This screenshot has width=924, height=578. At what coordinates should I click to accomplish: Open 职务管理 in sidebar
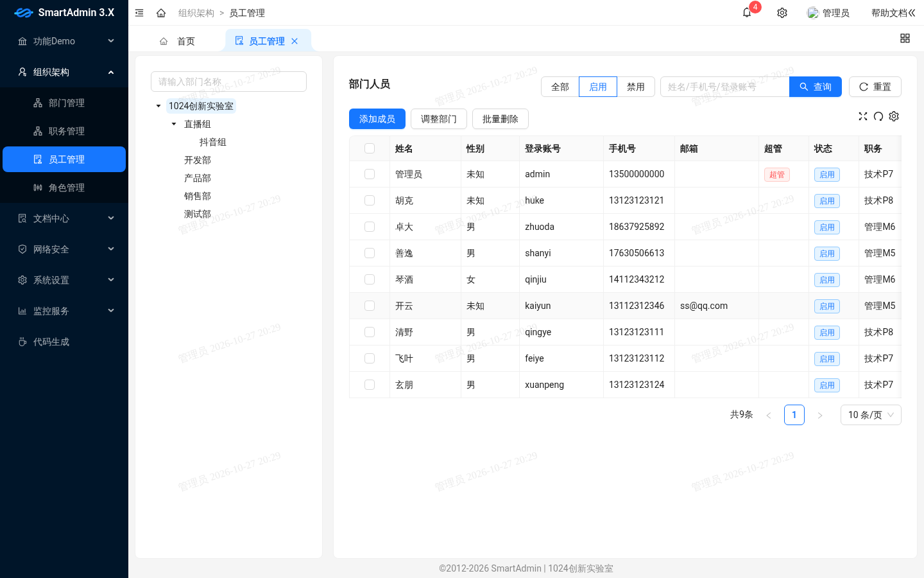tap(64, 131)
